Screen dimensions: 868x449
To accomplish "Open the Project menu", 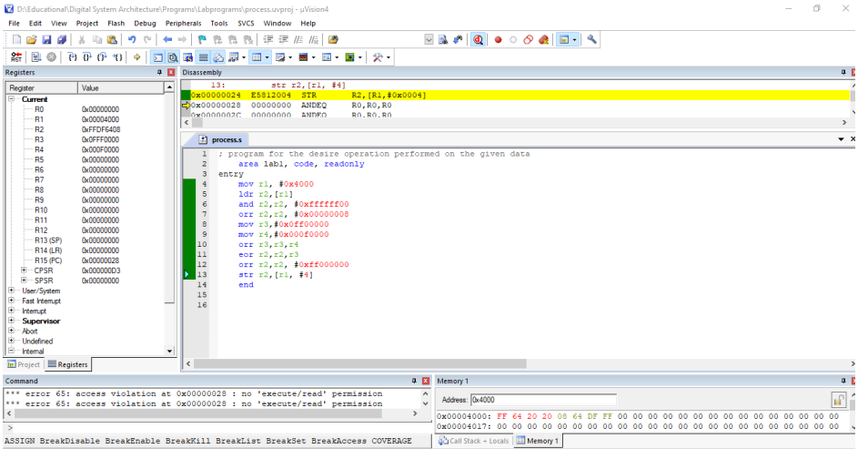I will pos(87,24).
